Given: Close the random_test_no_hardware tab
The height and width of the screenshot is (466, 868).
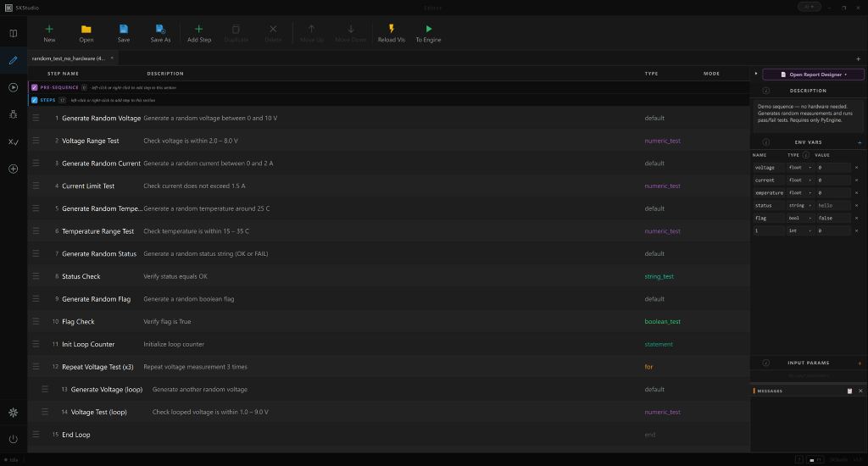Looking at the screenshot, I should click(112, 58).
